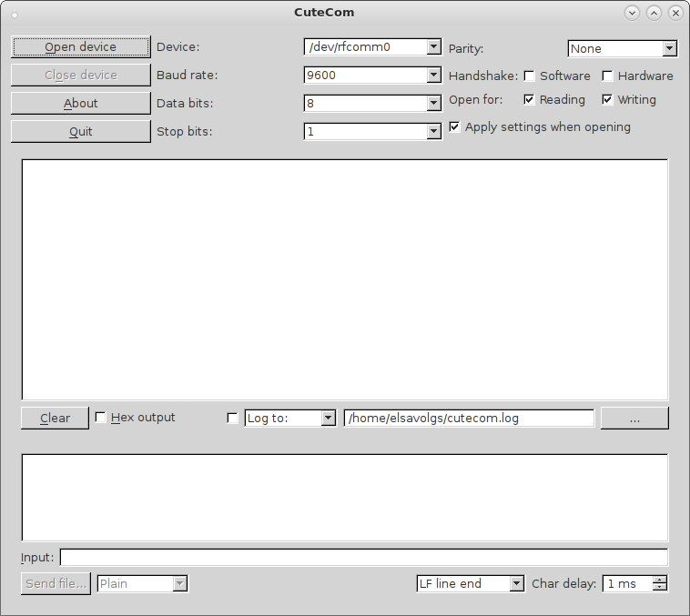Click into the Input text field
Screen dimensions: 690x616
click(x=363, y=557)
